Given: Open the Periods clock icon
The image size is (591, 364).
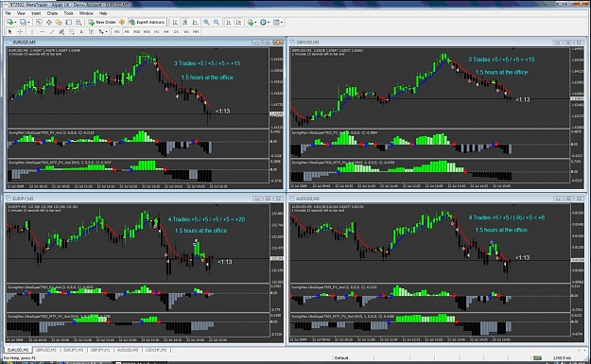Looking at the screenshot, I should click(x=263, y=23).
